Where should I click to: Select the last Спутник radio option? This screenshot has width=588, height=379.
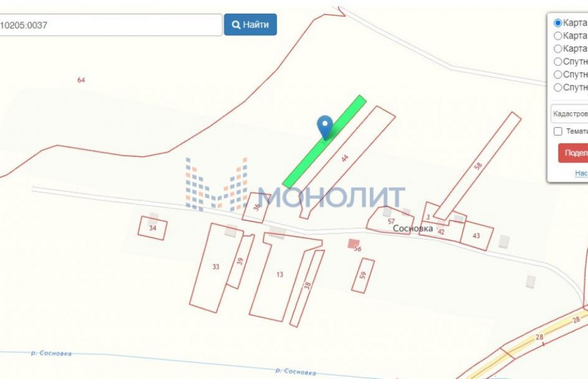[558, 87]
